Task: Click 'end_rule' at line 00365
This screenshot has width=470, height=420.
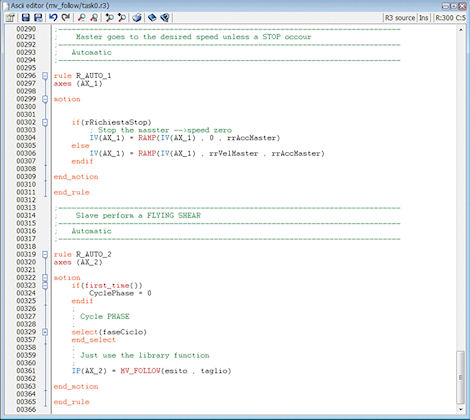Action: click(72, 402)
